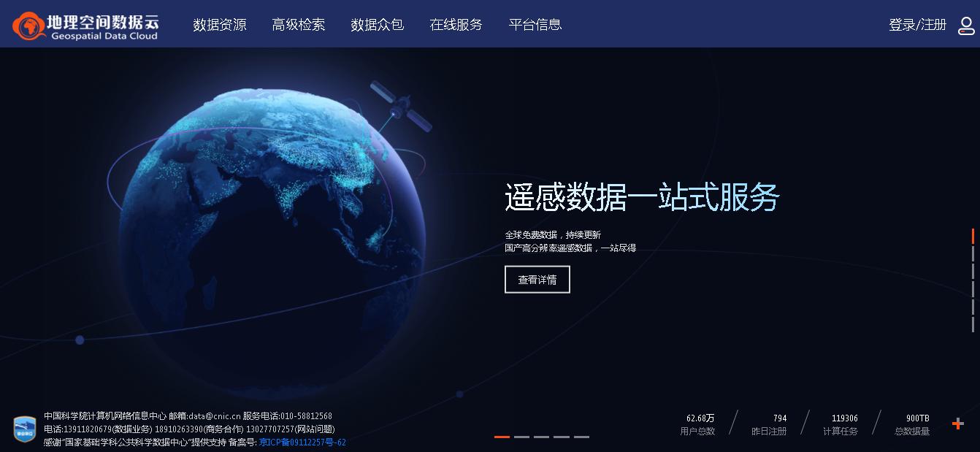The width and height of the screenshot is (980, 452).
Task: Expand the 在线服务 dropdown
Action: [x=456, y=24]
